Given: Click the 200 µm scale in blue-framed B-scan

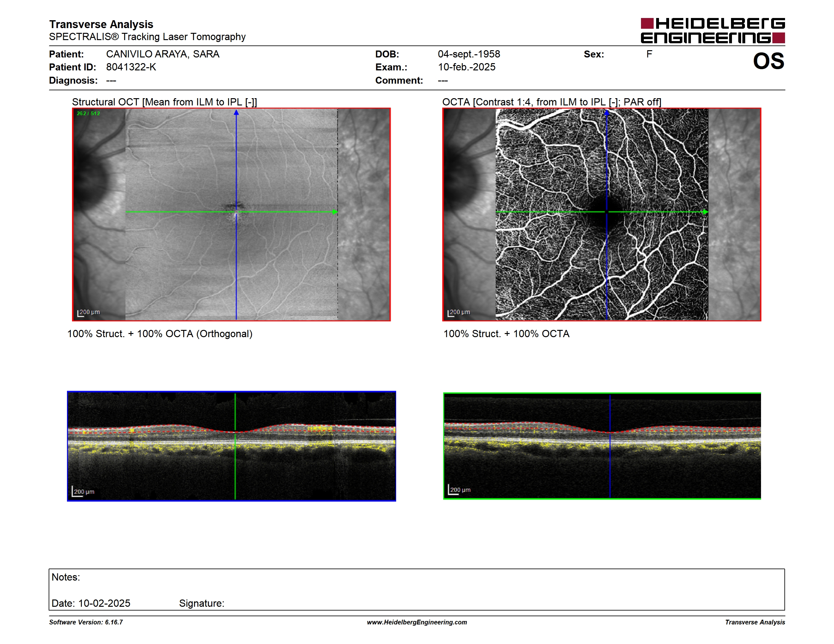Looking at the screenshot, I should (x=83, y=492).
